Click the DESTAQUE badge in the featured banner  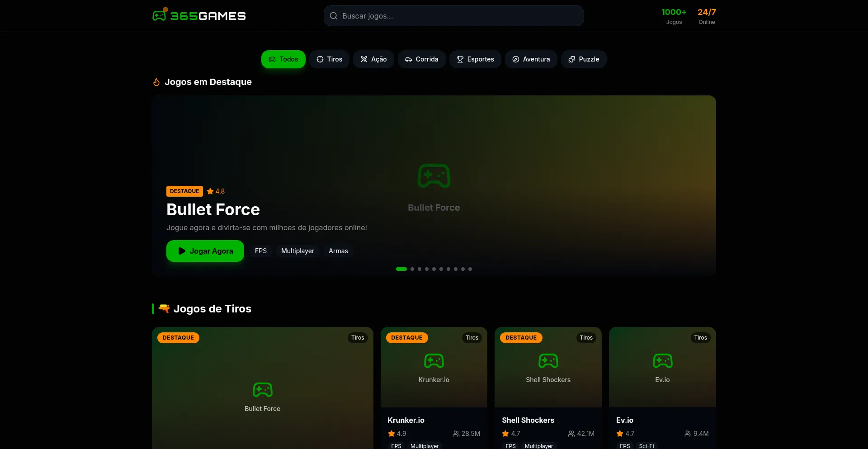pyautogui.click(x=184, y=191)
